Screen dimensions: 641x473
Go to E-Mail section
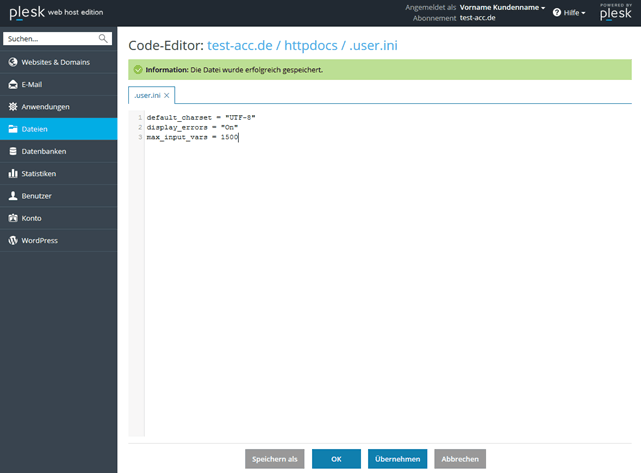click(58, 84)
